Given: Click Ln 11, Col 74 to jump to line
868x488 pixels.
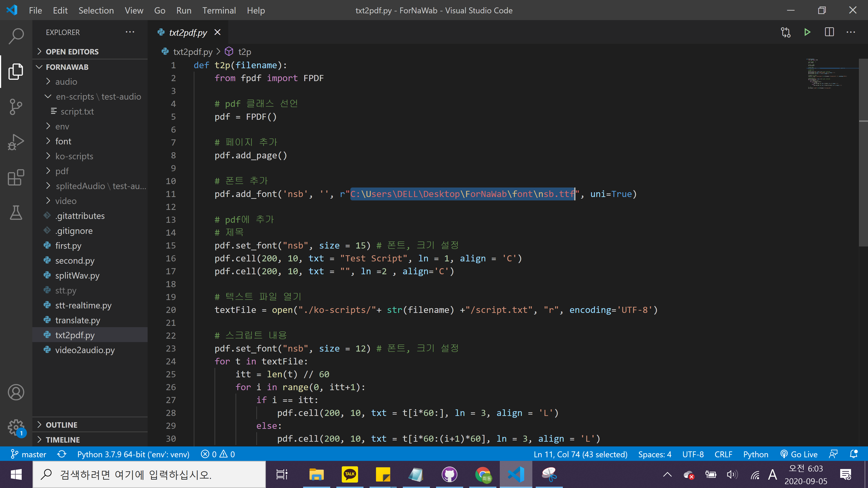Looking at the screenshot, I should [580, 454].
